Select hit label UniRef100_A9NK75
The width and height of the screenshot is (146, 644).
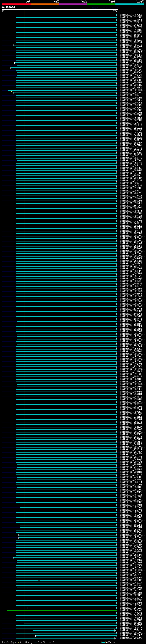tap(131, 48)
